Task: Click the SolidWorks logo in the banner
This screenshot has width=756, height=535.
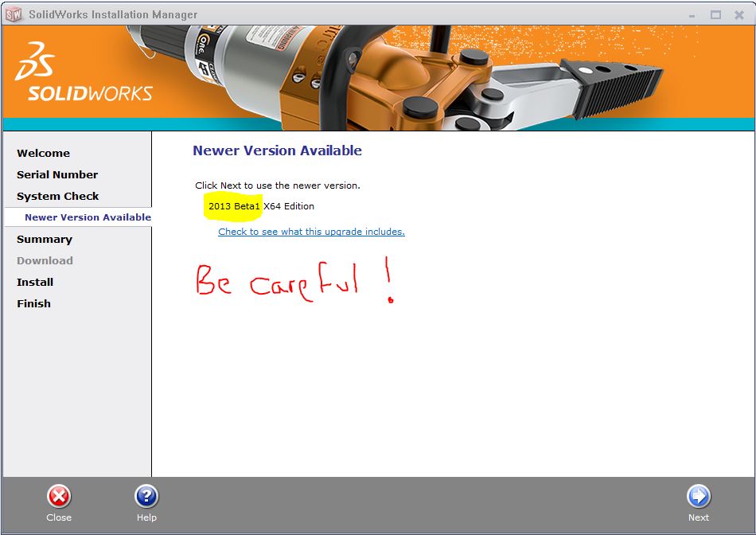Action: click(x=84, y=72)
